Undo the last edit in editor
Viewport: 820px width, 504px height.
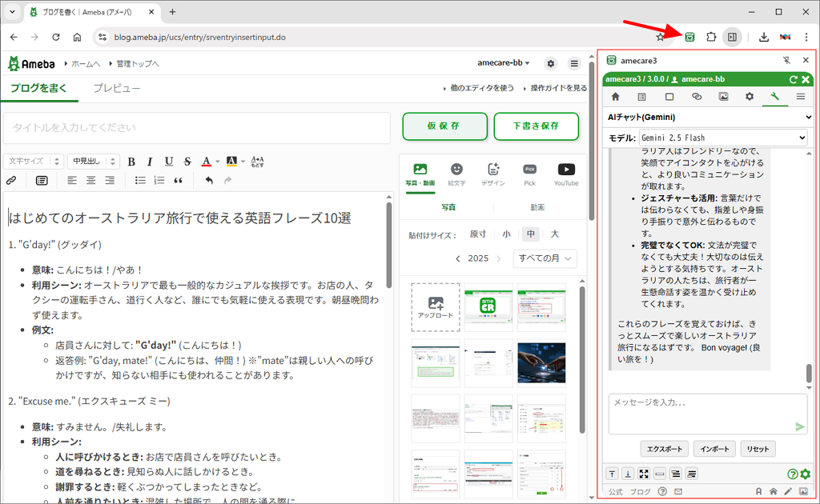(x=209, y=180)
